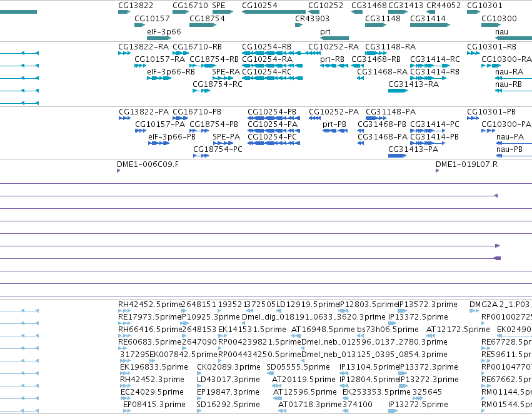
Task: Click the CG31148-RA transcript label
Action: (x=390, y=46)
